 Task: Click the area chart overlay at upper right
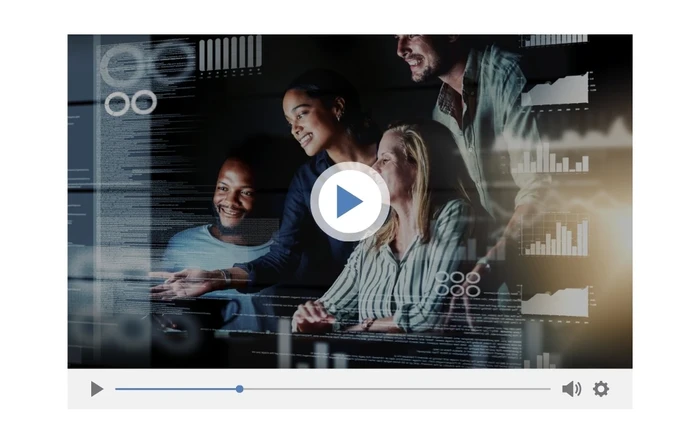pos(555,92)
